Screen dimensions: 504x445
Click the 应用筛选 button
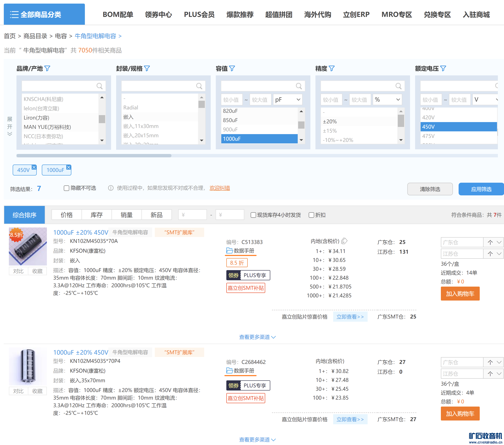(481, 189)
